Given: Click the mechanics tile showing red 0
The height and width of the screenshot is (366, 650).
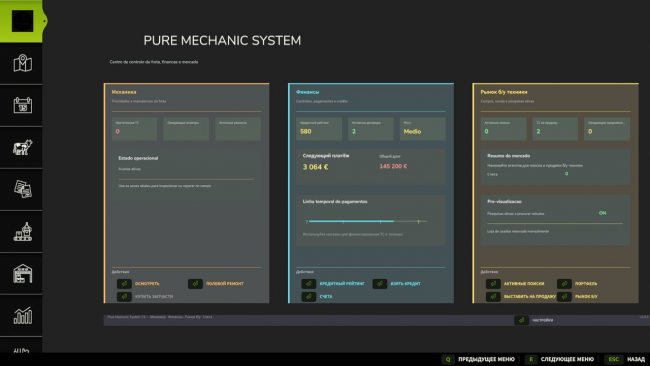Looking at the screenshot, I should 134,129.
